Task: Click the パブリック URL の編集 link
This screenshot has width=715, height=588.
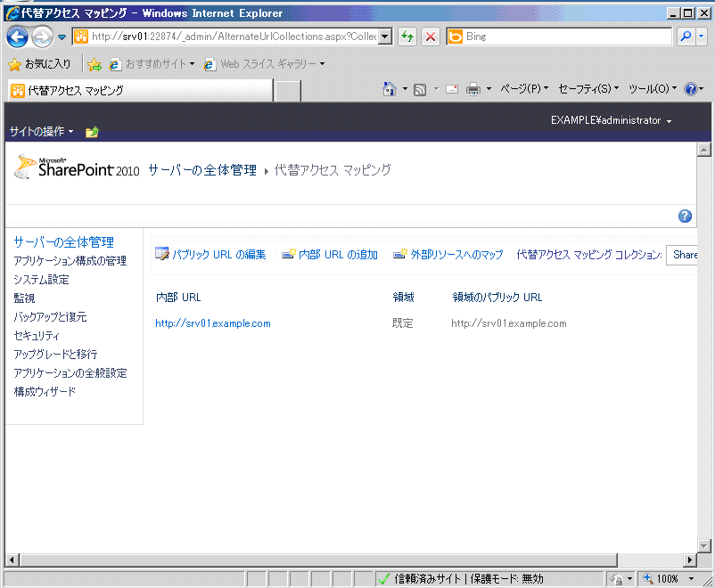Action: pos(210,254)
